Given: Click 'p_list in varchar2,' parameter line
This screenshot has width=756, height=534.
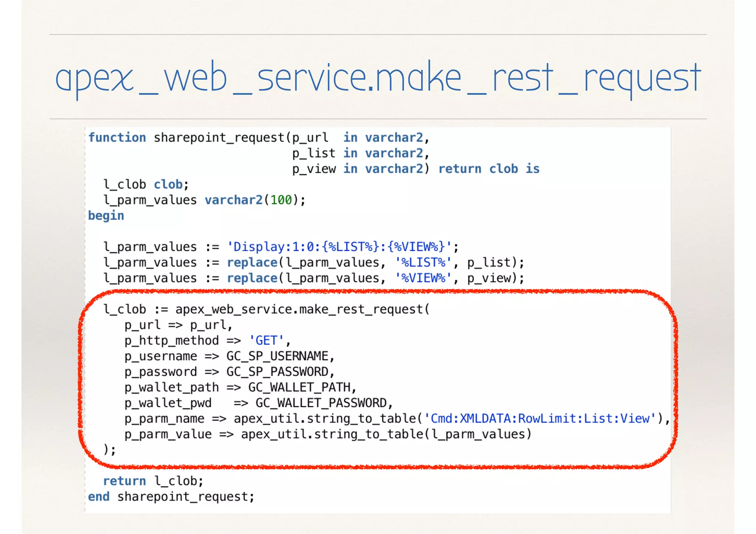Looking at the screenshot, I should (361, 153).
